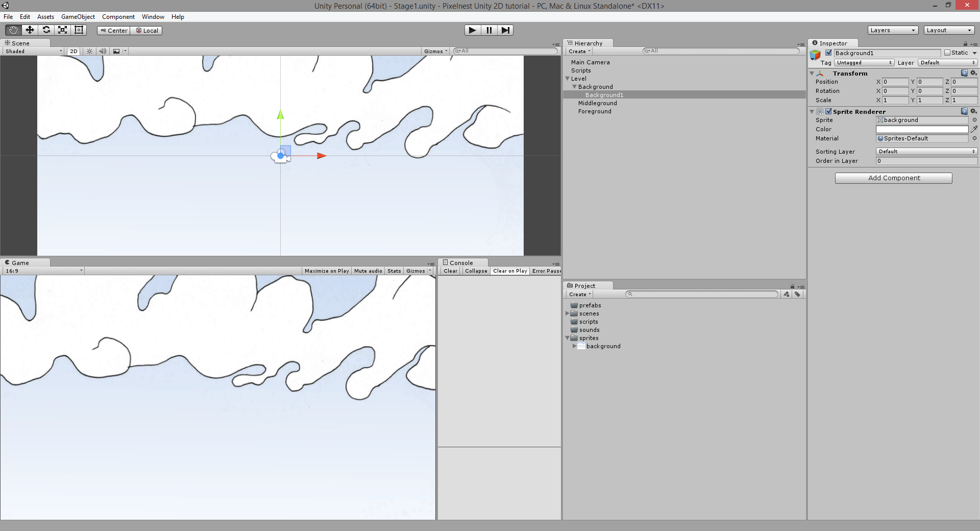Open the Layout dropdown
This screenshot has width=980, height=531.
pos(948,30)
